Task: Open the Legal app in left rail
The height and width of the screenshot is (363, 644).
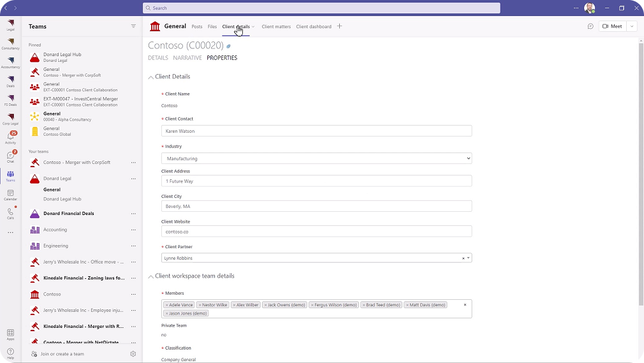Action: [x=10, y=25]
